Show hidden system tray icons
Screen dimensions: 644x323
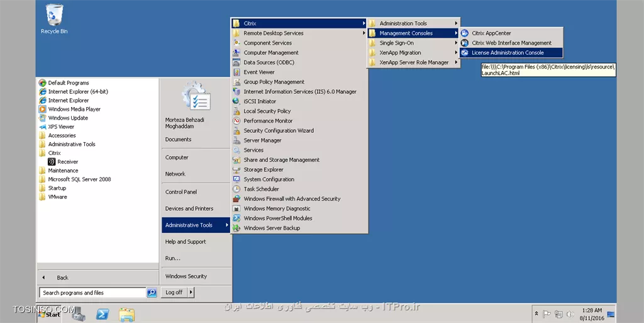pyautogui.click(x=536, y=314)
